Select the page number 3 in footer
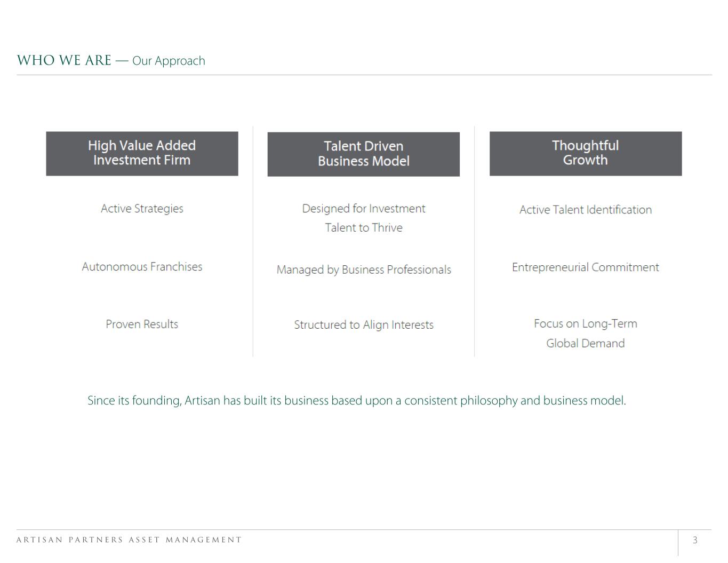728x563 pixels. tap(695, 541)
